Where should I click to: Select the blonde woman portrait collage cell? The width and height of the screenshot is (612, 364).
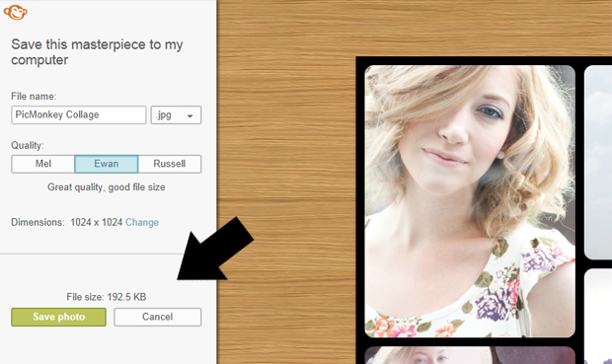coord(470,201)
